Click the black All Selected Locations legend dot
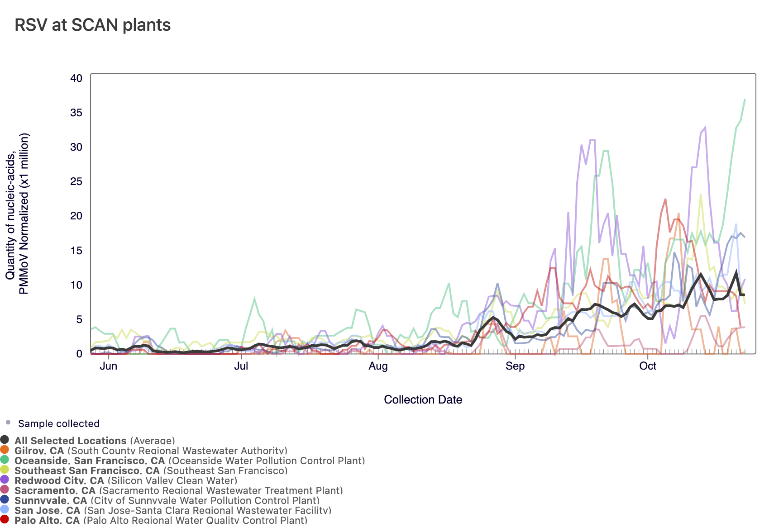The height and width of the screenshot is (532, 774). click(x=5, y=440)
